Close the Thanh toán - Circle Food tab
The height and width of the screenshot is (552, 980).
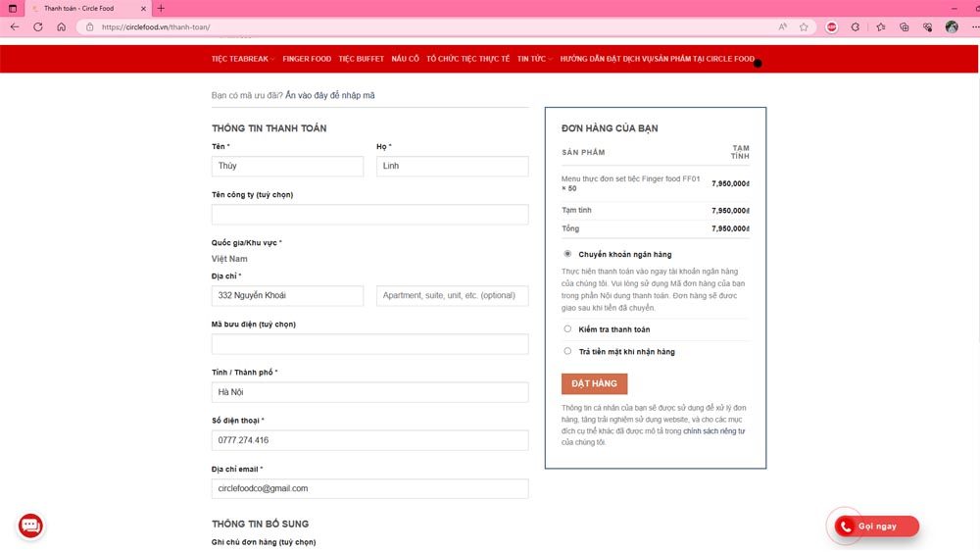tap(143, 9)
